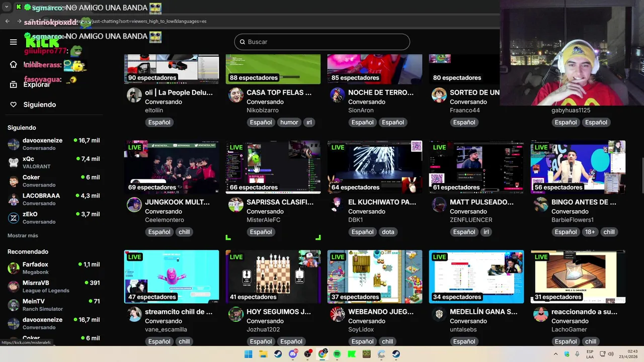This screenshot has width=644, height=362.
Task: Open ZENFLUENCER channel avatar
Action: pyautogui.click(x=439, y=205)
